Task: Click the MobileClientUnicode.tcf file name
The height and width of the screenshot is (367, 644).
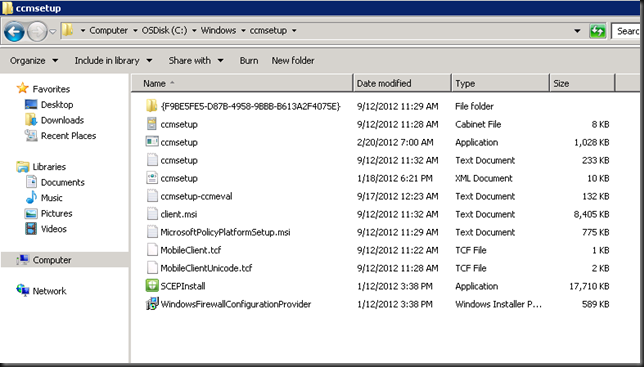Action: tap(206, 268)
